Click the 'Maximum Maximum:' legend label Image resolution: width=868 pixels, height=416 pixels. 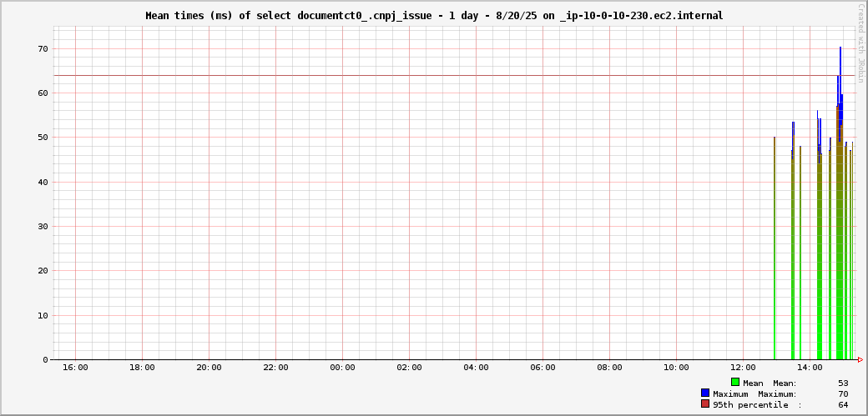pyautogui.click(x=755, y=393)
